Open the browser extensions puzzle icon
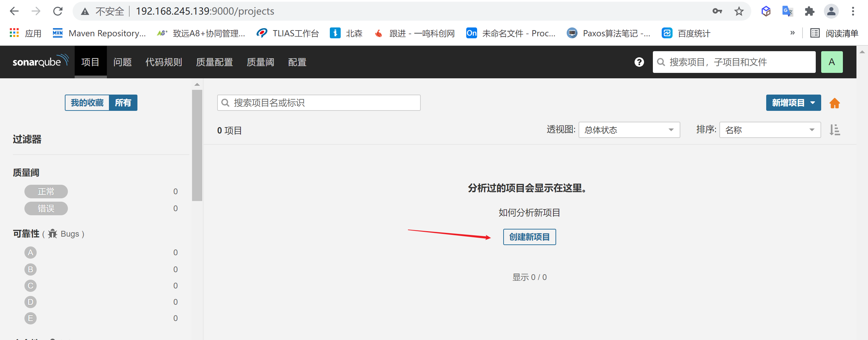Viewport: 868px width, 340px height. (809, 12)
